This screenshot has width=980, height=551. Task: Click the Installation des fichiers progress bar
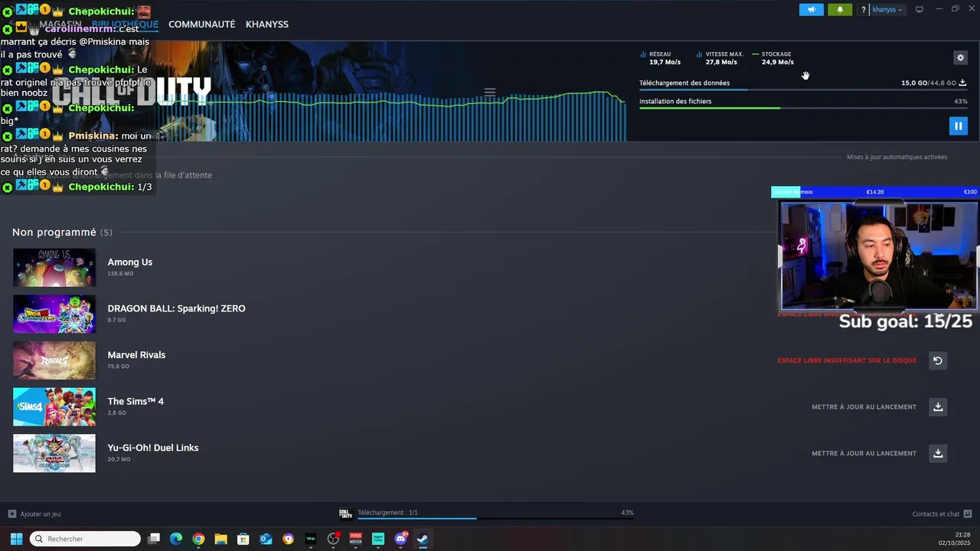(803, 108)
